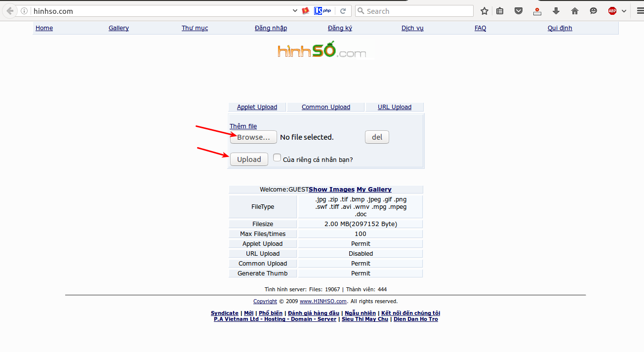This screenshot has height=352, width=644.
Task: Click the Upload button
Action: point(249,159)
